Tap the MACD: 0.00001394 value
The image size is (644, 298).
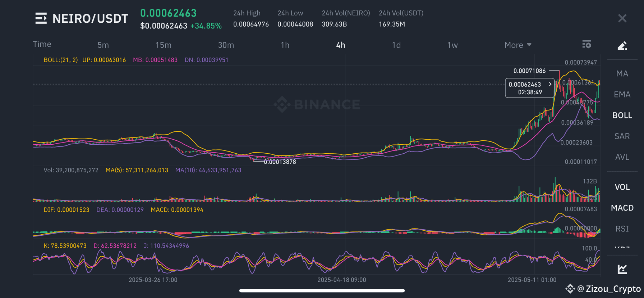point(177,209)
